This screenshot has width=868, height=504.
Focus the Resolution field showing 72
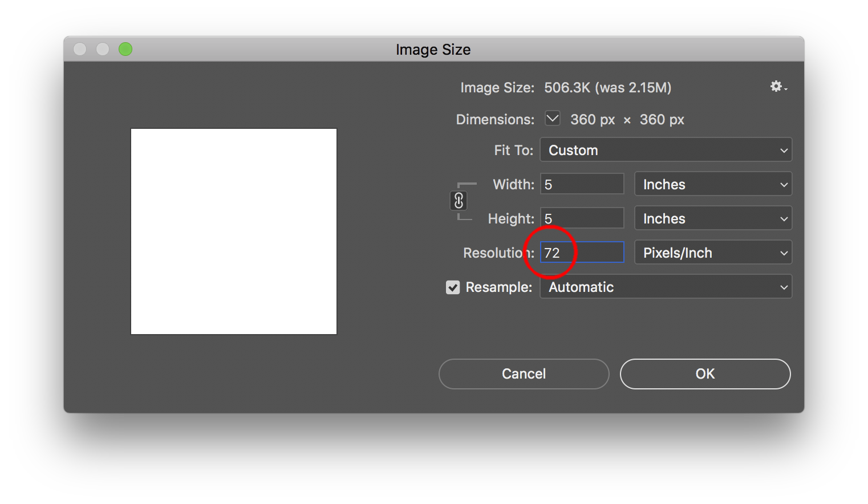582,253
